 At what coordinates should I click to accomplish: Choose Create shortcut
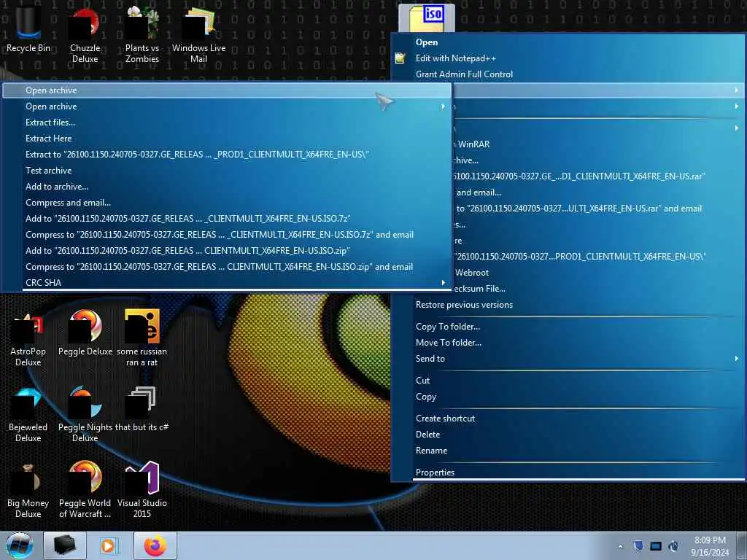pyautogui.click(x=568, y=418)
